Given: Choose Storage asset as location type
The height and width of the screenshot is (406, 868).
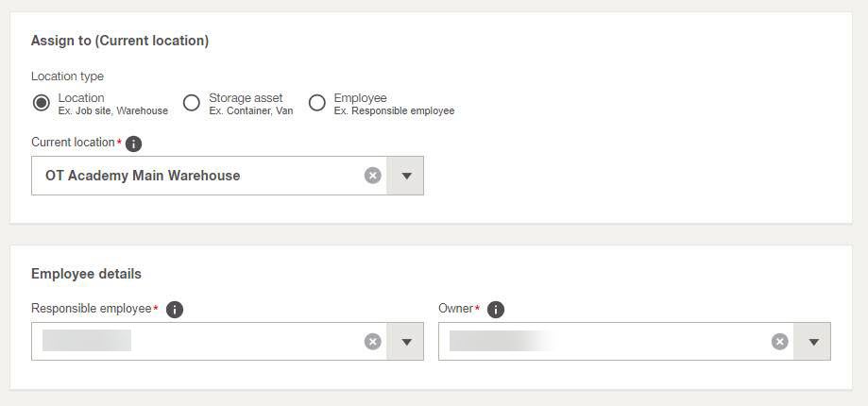Looking at the screenshot, I should point(192,103).
